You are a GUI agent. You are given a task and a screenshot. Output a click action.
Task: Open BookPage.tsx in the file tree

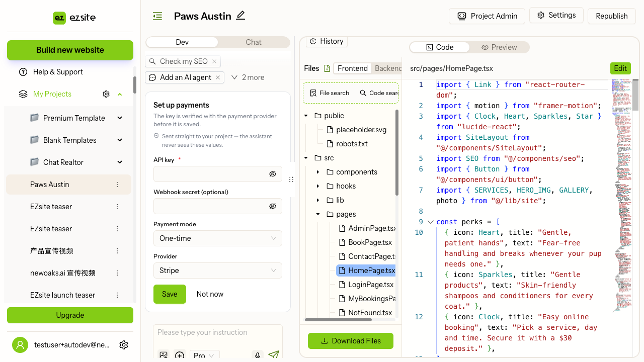click(370, 242)
